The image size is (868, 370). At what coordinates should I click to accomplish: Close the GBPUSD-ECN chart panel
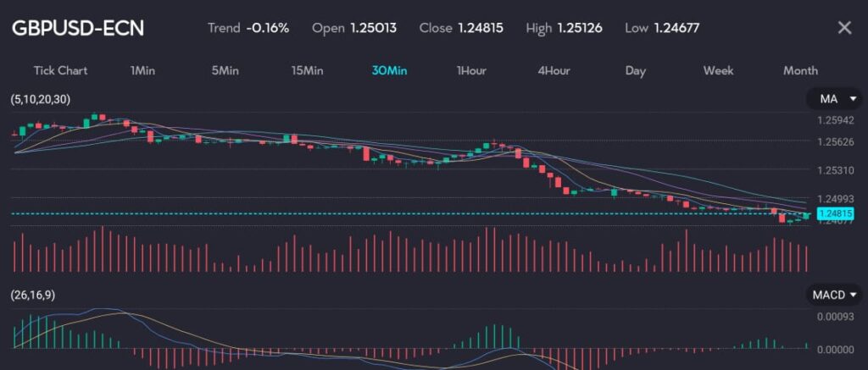click(844, 28)
